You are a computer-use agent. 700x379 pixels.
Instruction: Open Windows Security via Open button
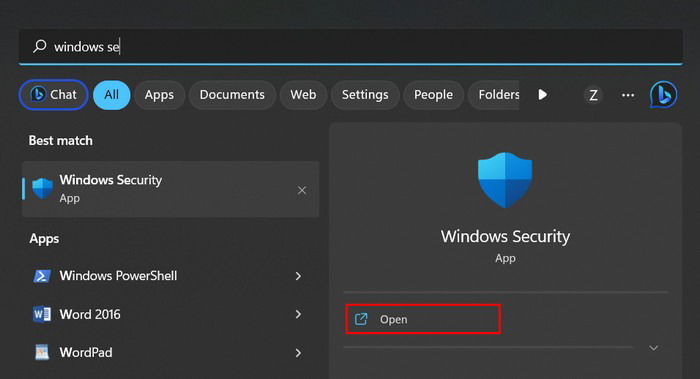(x=423, y=319)
